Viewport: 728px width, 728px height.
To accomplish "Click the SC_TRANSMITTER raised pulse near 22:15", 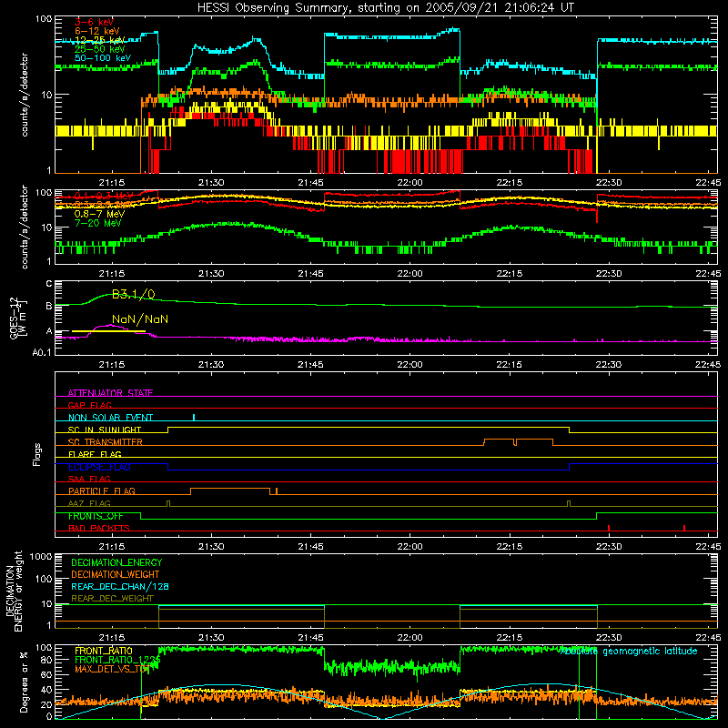I will point(518,441).
